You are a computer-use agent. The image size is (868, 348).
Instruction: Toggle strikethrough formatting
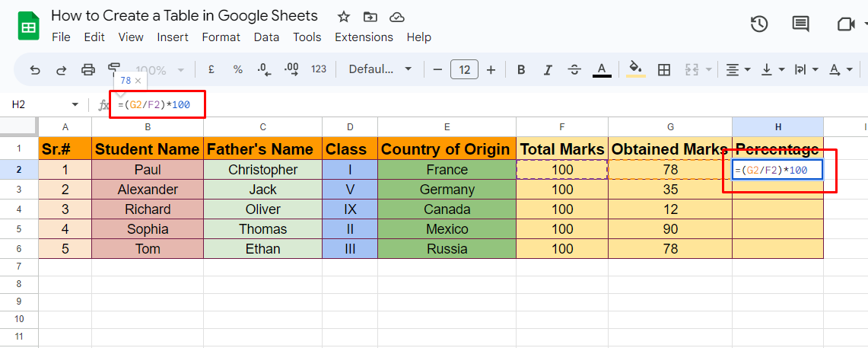(574, 70)
